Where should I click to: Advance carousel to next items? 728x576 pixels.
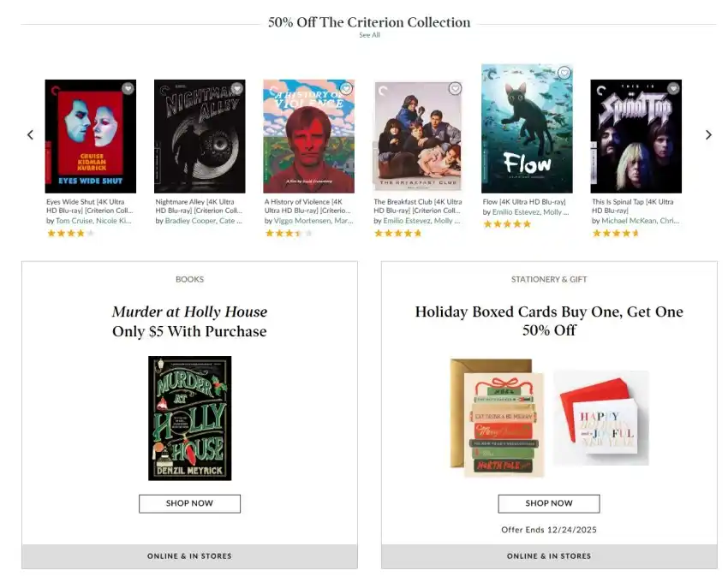(708, 134)
